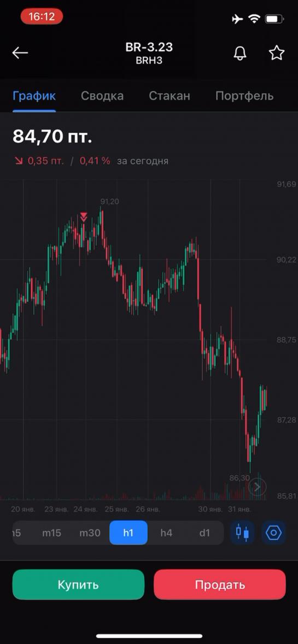Tap the 91,20 high price label

pos(110,201)
